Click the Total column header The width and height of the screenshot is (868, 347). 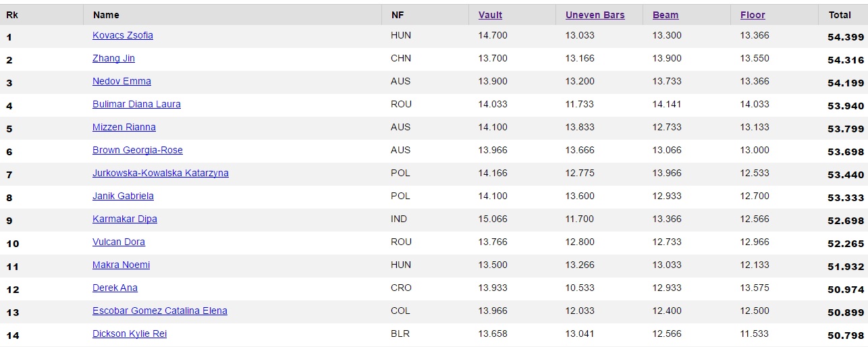point(840,15)
